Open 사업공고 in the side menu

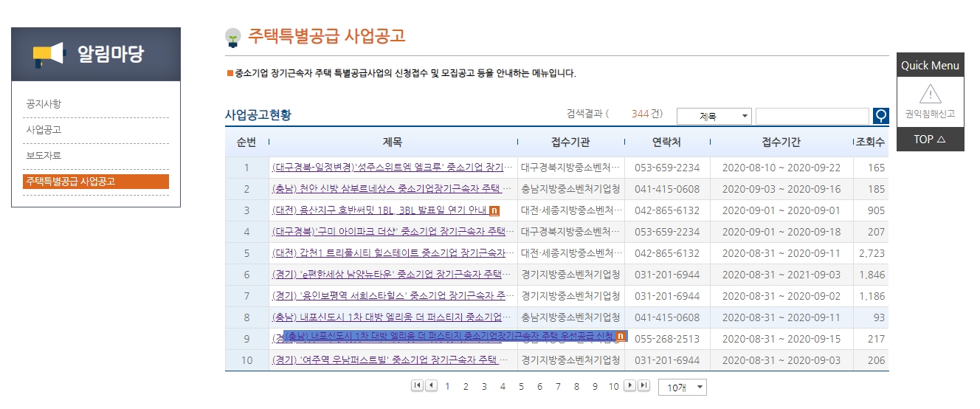point(44,129)
